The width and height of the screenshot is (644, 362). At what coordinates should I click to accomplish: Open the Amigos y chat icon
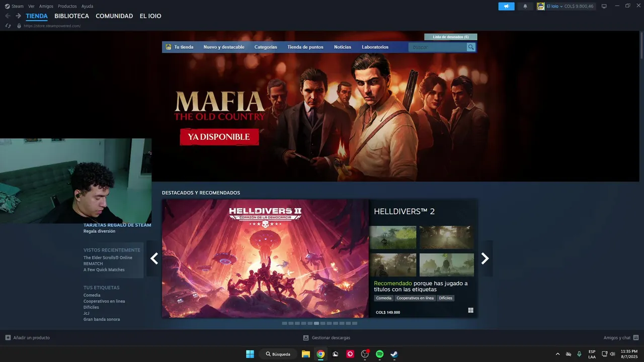coord(636,338)
